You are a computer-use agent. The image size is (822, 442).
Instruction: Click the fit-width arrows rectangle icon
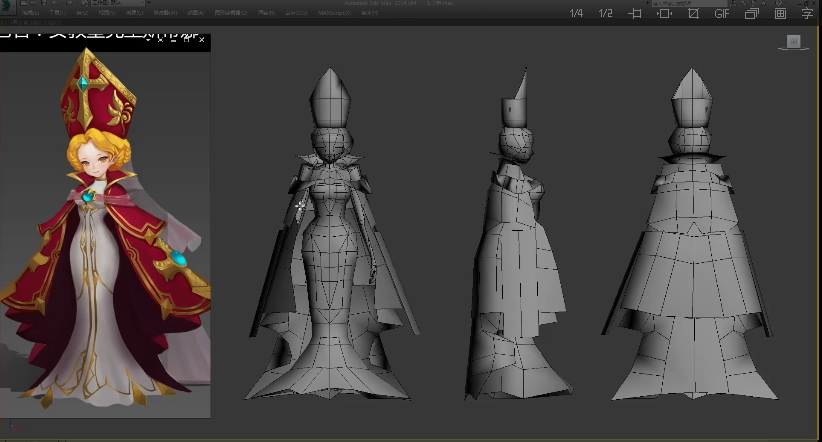tap(664, 14)
